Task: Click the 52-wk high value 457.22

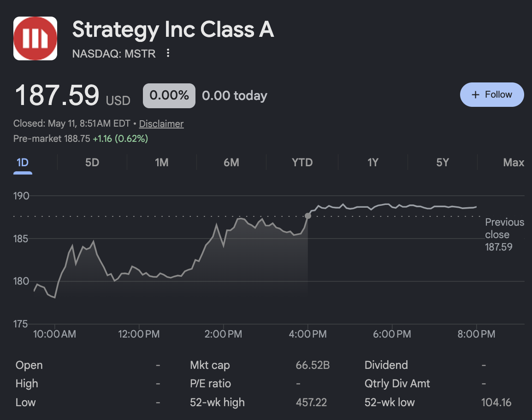Action: (x=311, y=402)
